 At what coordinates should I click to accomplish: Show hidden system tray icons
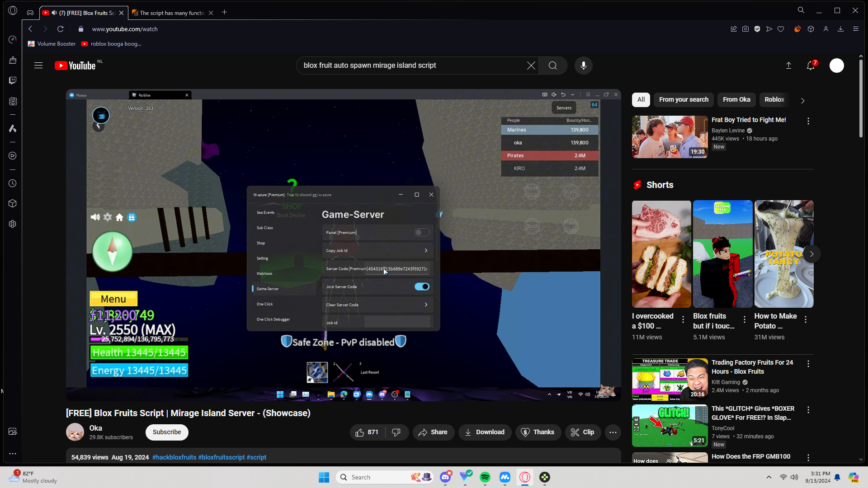[769, 477]
